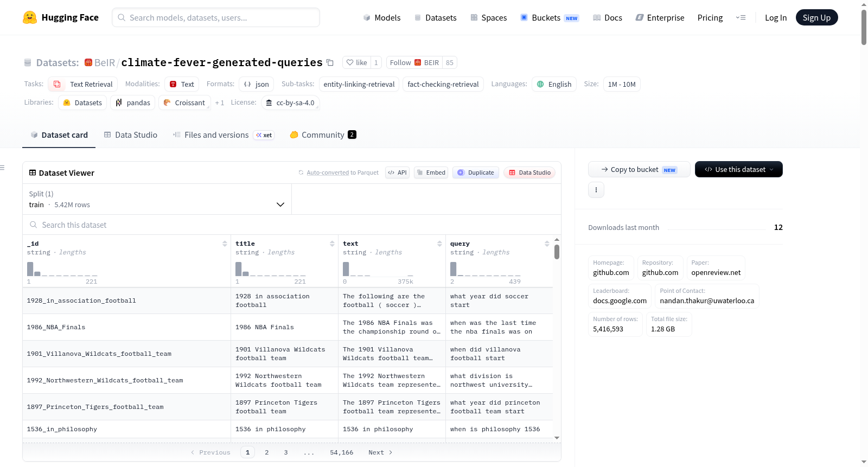This screenshot has width=868, height=467.
Task: Open Spaces in the top navigation
Action: pyautogui.click(x=488, y=17)
